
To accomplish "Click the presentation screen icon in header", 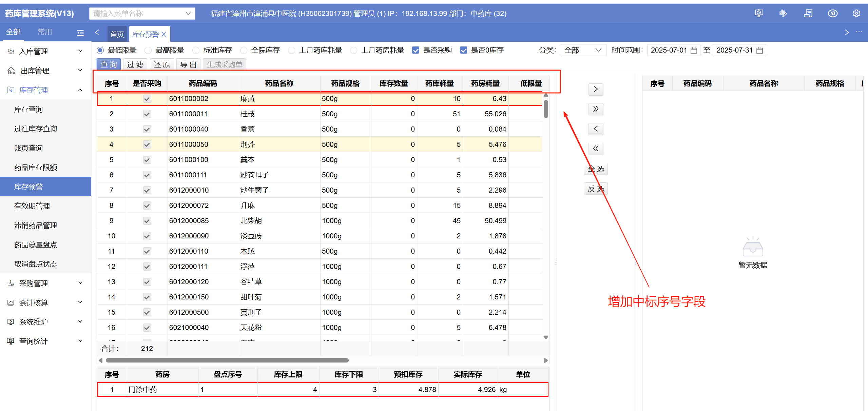I will point(758,14).
